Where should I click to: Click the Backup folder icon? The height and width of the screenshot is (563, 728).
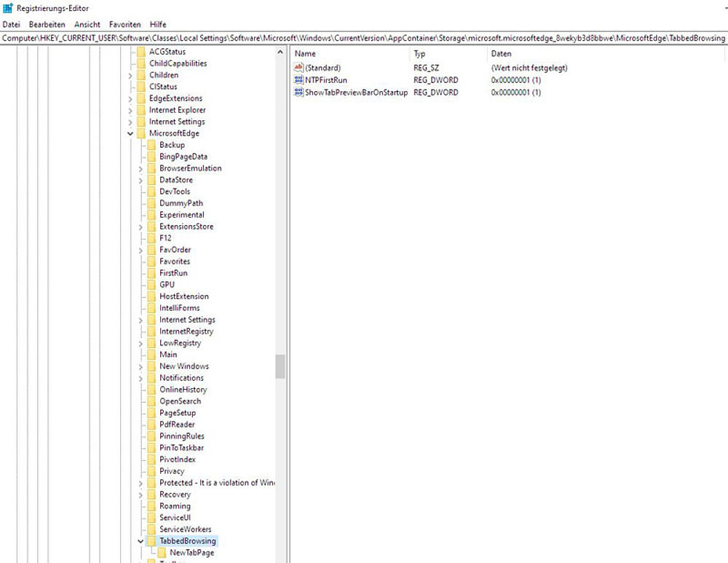pyautogui.click(x=151, y=145)
